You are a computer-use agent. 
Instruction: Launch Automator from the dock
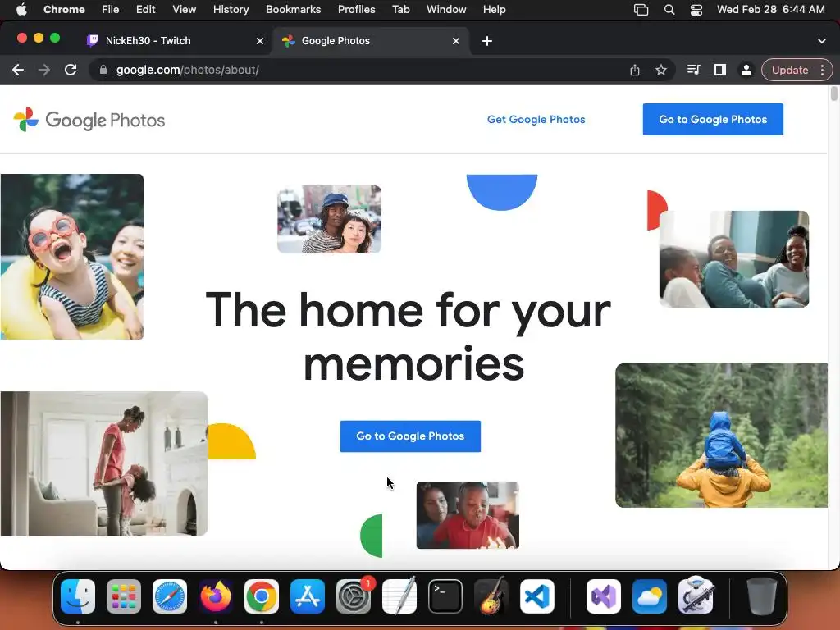(696, 596)
